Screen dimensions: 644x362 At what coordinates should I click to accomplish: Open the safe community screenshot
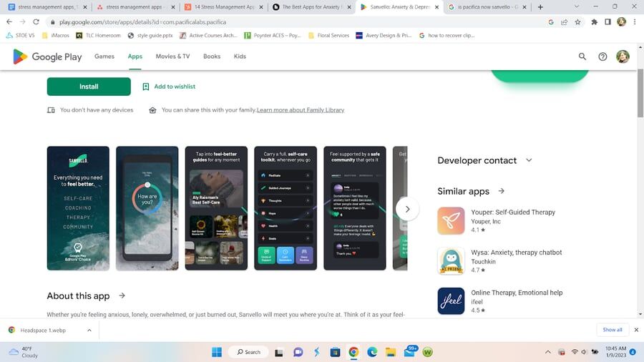pos(355,208)
